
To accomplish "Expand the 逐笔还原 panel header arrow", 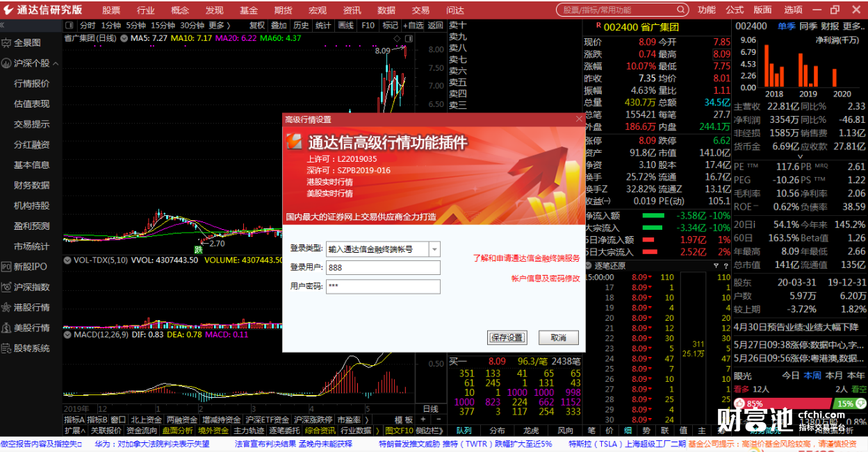I will pyautogui.click(x=589, y=266).
